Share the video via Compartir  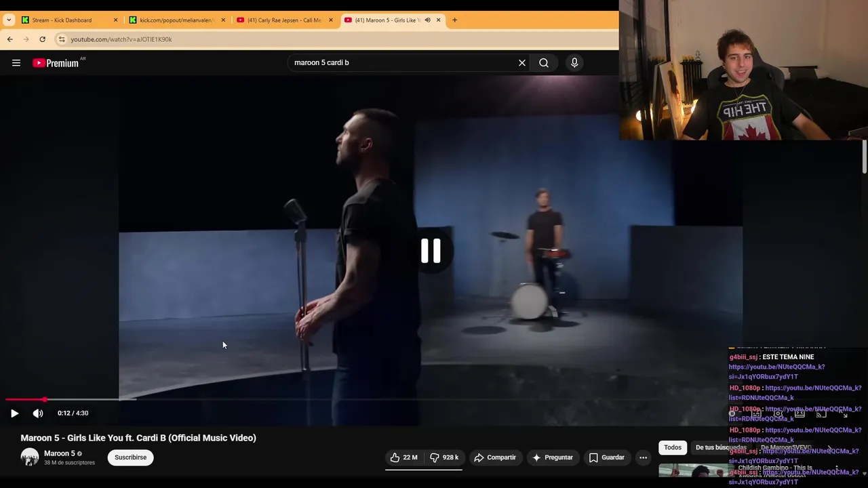[495, 457]
